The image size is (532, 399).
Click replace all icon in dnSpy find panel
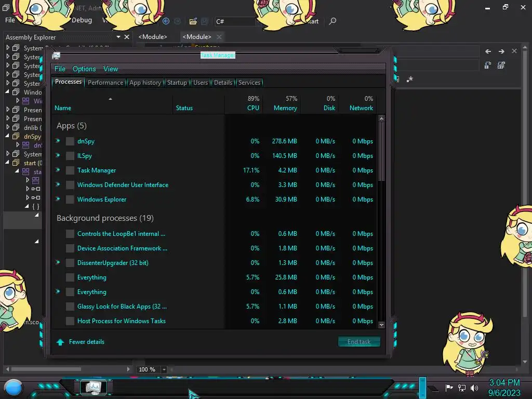(x=501, y=65)
